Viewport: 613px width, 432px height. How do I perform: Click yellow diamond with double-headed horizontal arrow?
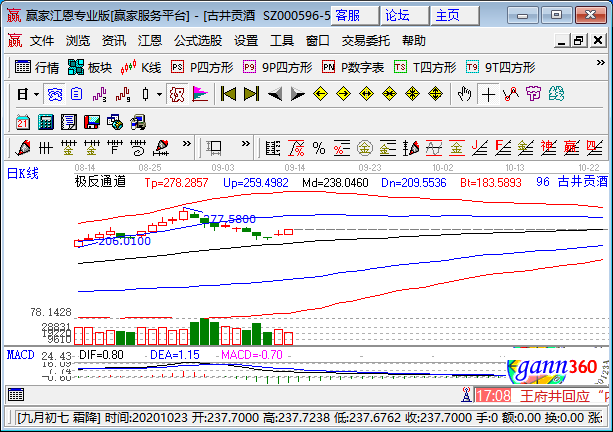pyautogui.click(x=366, y=94)
